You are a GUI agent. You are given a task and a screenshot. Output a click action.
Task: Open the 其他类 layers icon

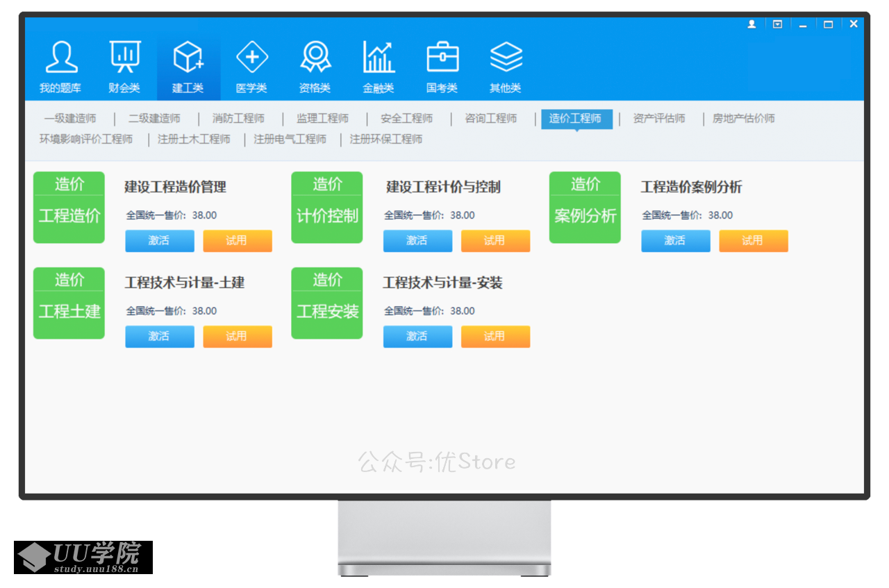tap(506, 57)
